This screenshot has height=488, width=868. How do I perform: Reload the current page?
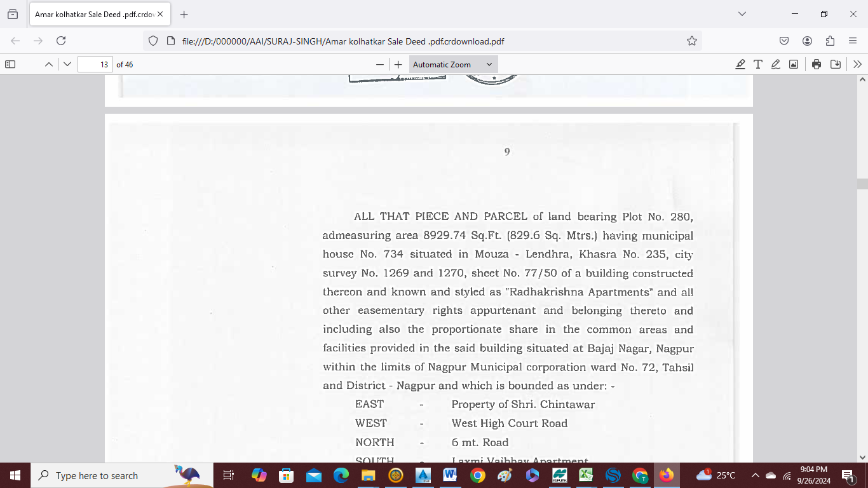coord(61,41)
